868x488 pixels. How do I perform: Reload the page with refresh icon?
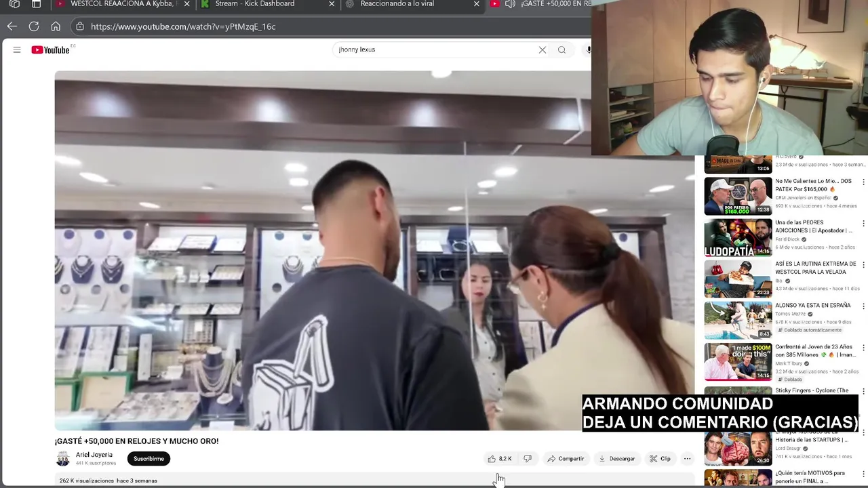[x=34, y=26]
